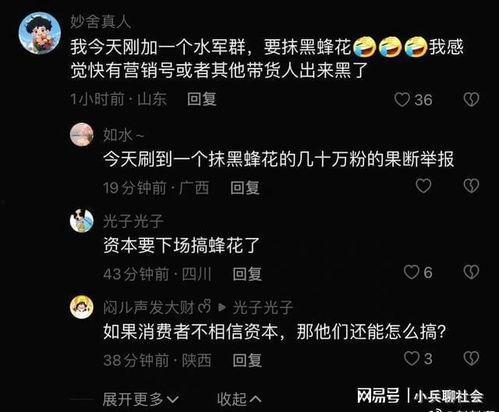Expand more replies with 展开更多
The height and width of the screenshot is (412, 499).
140,399
